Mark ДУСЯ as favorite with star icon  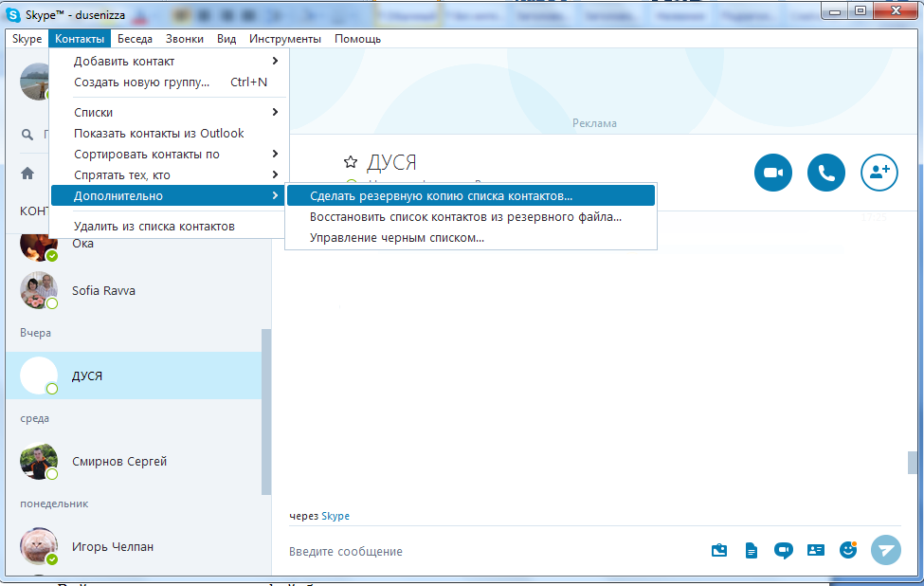pyautogui.click(x=351, y=161)
